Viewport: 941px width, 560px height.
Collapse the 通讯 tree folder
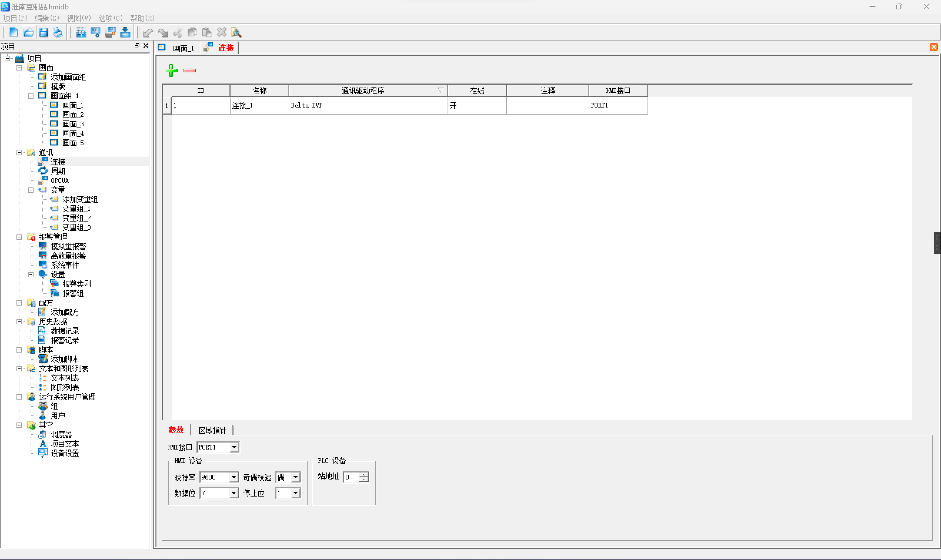point(19,152)
